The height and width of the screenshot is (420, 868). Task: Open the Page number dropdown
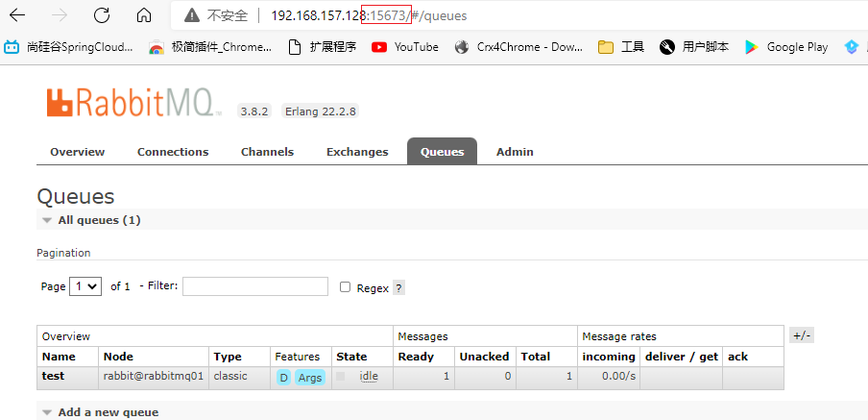tap(85, 286)
